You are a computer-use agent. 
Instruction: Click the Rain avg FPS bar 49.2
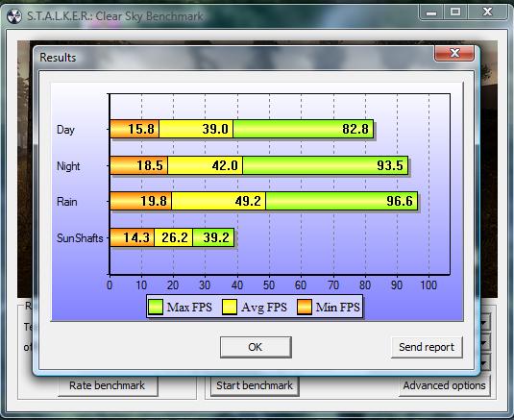point(219,201)
